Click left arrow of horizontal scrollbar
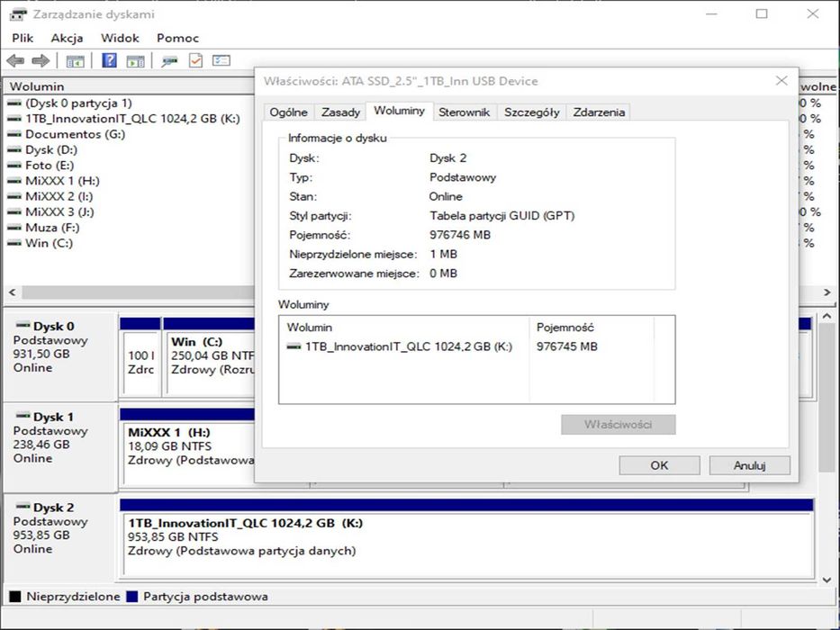 tap(13, 292)
